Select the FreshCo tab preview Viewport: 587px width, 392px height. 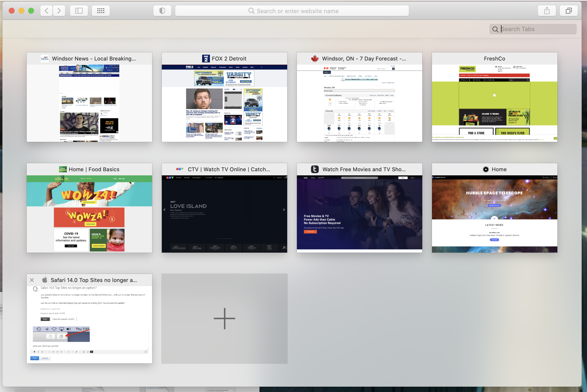click(x=494, y=103)
